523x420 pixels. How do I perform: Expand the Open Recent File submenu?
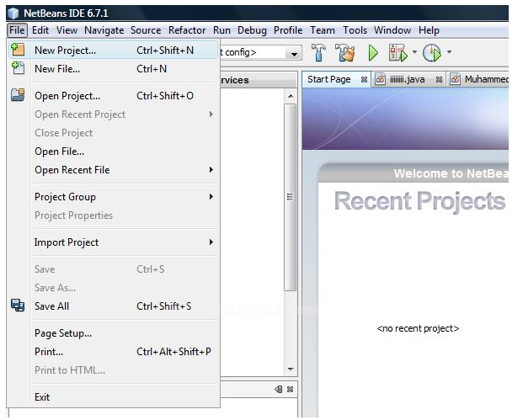pos(211,170)
